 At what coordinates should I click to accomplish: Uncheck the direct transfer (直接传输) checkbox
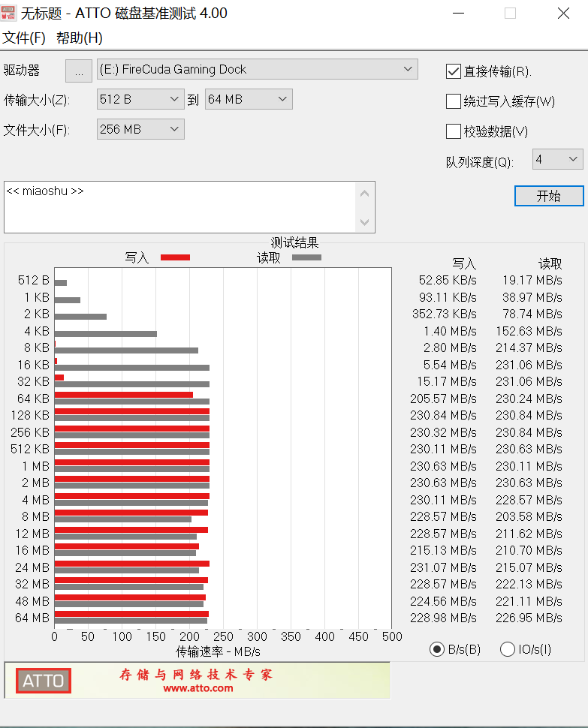[453, 71]
